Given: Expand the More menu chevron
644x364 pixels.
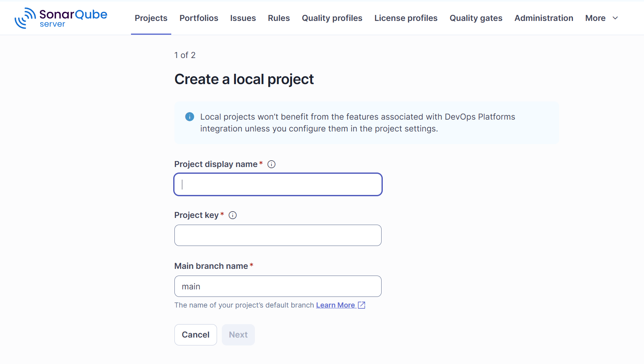Looking at the screenshot, I should [x=615, y=18].
